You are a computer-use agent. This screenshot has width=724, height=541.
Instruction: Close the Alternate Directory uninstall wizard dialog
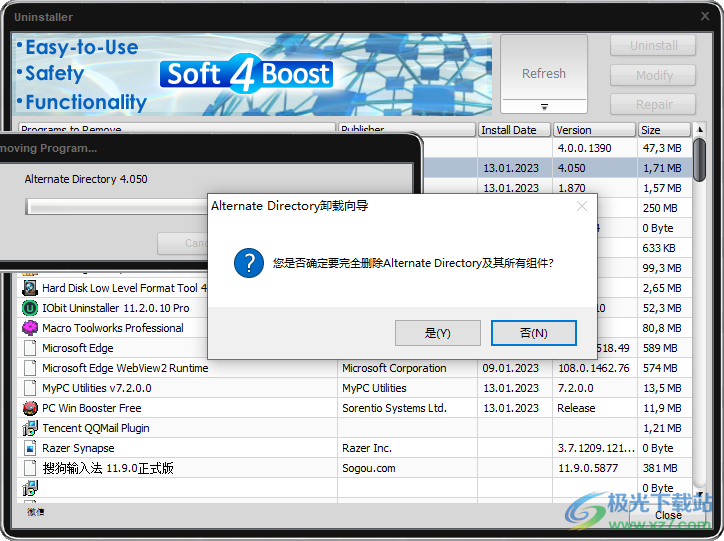582,206
